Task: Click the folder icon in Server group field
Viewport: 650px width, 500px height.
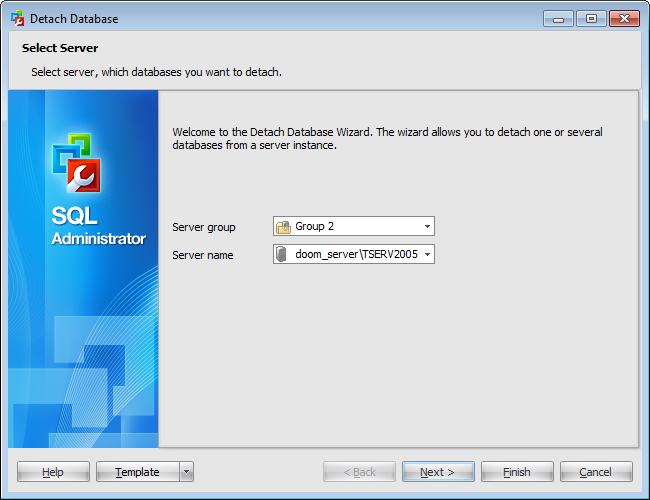Action: 284,227
